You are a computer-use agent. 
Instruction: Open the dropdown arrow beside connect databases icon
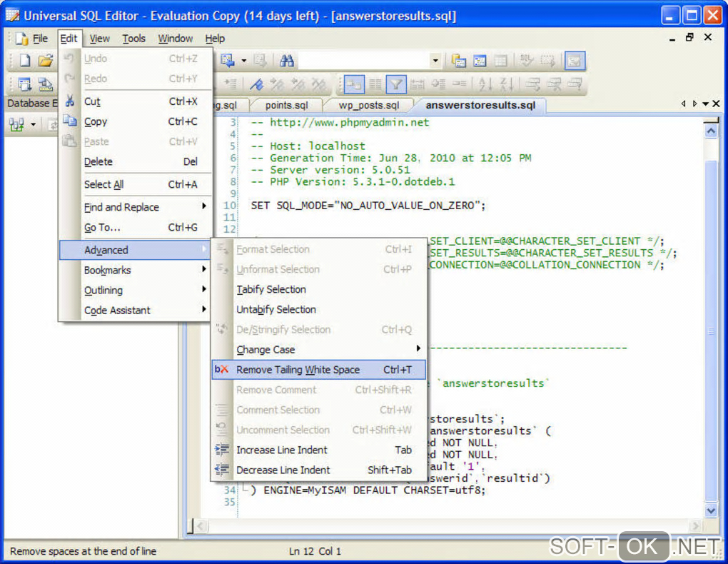pyautogui.click(x=33, y=124)
